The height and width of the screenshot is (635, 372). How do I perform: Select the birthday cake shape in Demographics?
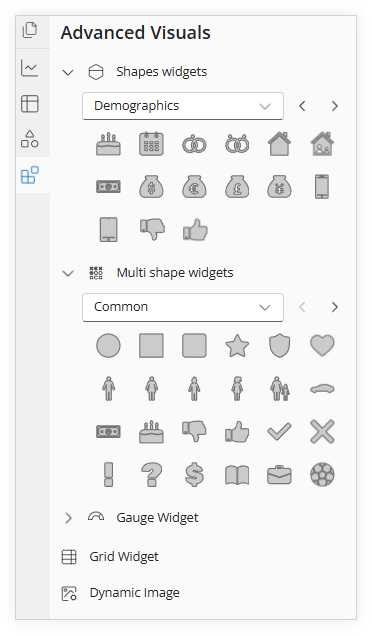point(108,144)
